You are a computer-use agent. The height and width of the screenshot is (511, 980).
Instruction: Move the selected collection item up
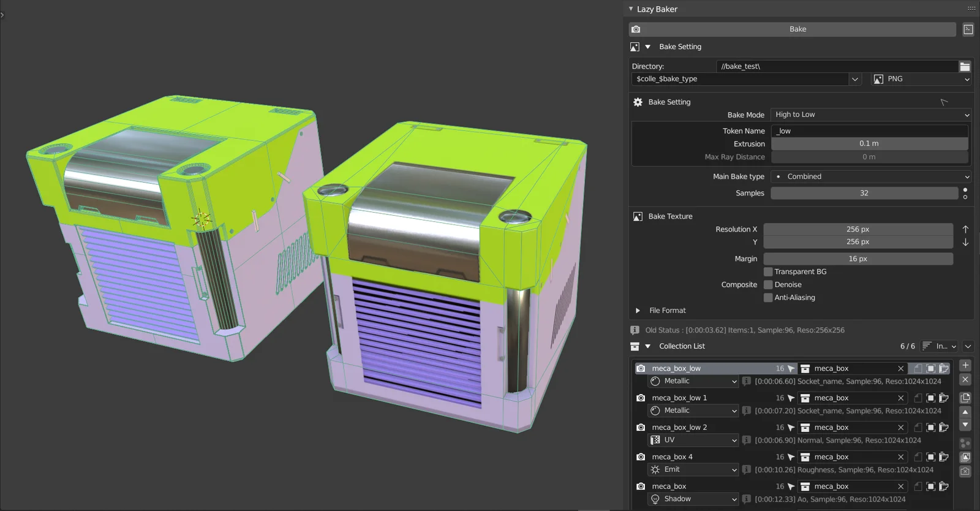coord(965,412)
